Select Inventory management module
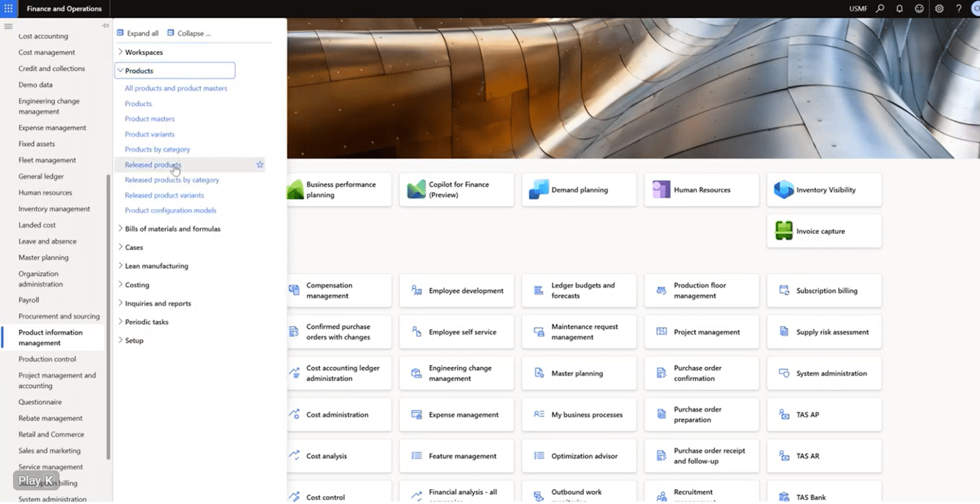The height and width of the screenshot is (504, 980). coord(54,209)
